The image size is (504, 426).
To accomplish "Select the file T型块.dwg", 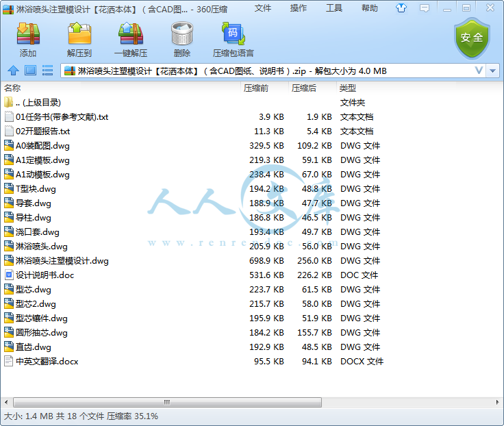I will point(36,189).
